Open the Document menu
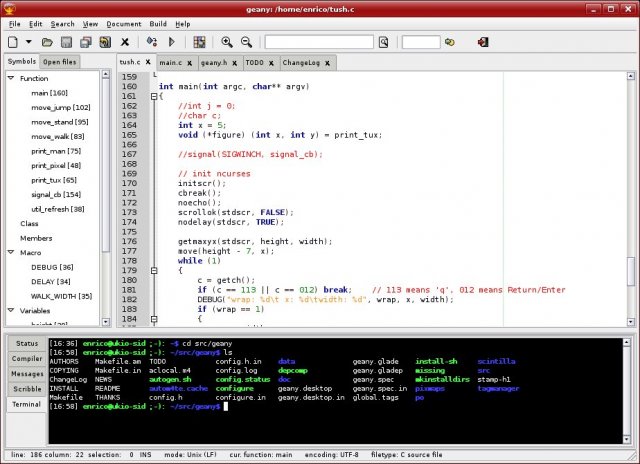The image size is (640, 464). click(124, 24)
